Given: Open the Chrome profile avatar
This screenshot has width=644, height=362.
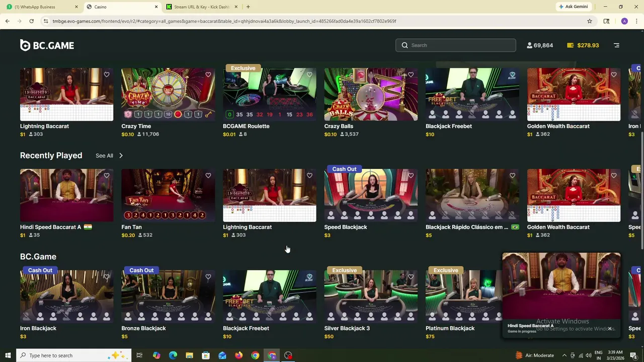Looking at the screenshot, I should click(x=624, y=21).
